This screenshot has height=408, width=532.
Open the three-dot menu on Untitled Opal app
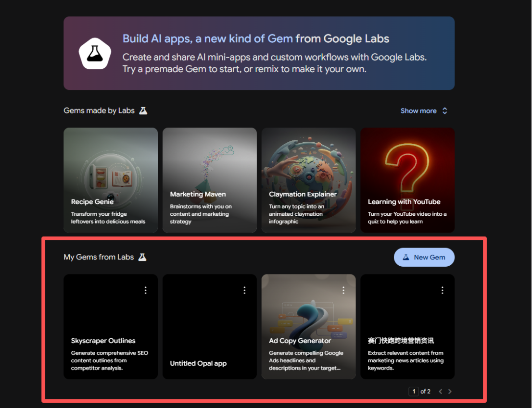245,290
